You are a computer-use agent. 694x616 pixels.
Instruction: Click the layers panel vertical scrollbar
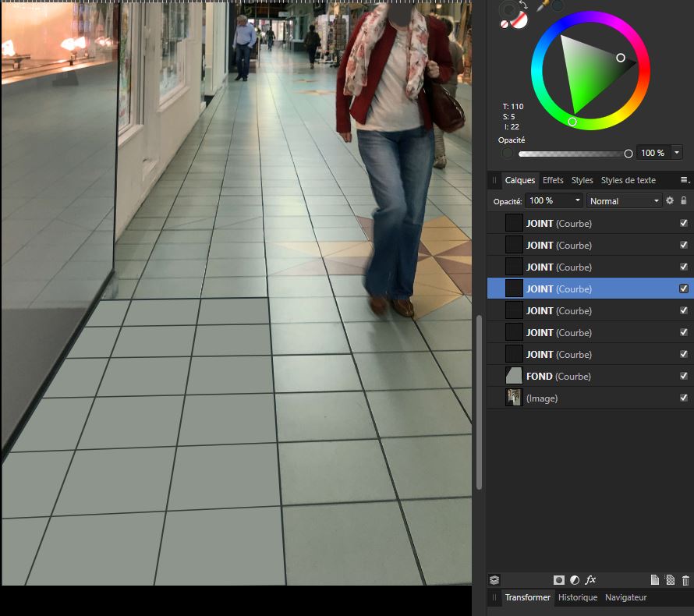479,402
